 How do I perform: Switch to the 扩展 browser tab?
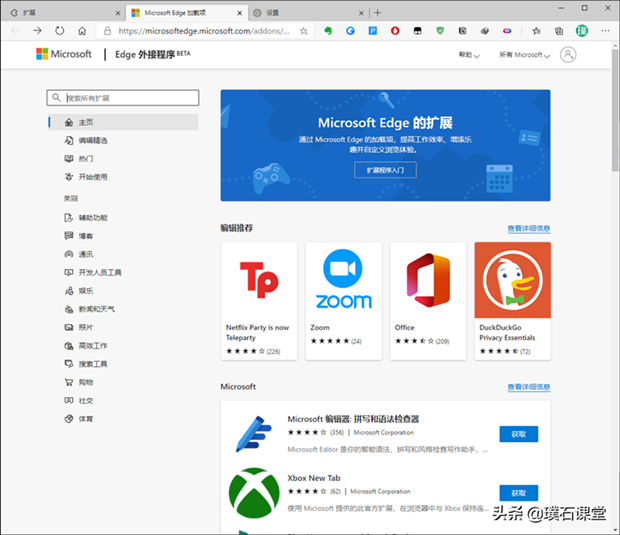[x=63, y=13]
